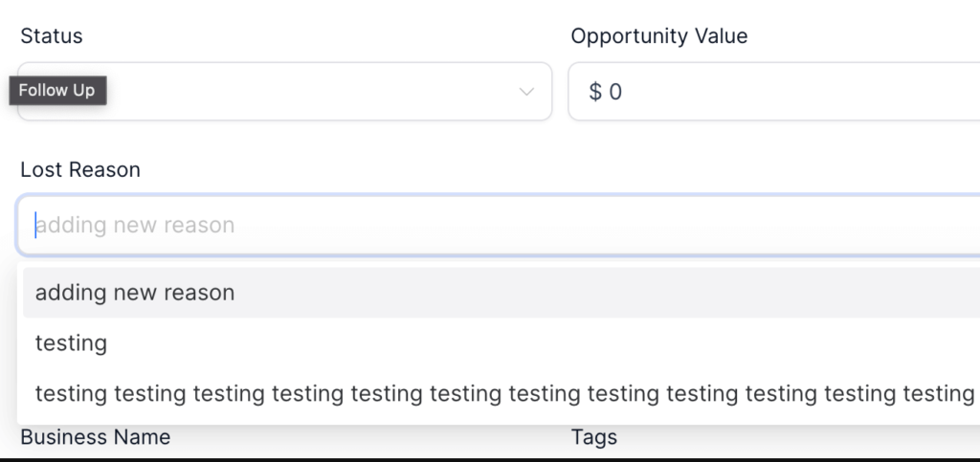Viewport: 980px width, 462px height.
Task: Focus the Lost Reason search field
Action: tap(498, 226)
